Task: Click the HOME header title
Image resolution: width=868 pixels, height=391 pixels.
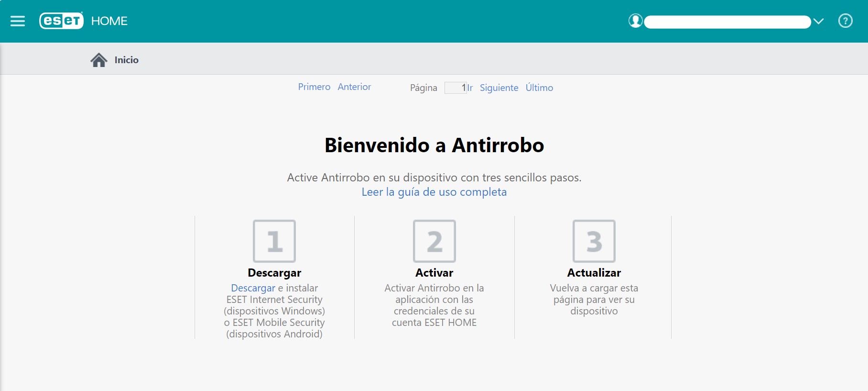Action: [x=109, y=21]
